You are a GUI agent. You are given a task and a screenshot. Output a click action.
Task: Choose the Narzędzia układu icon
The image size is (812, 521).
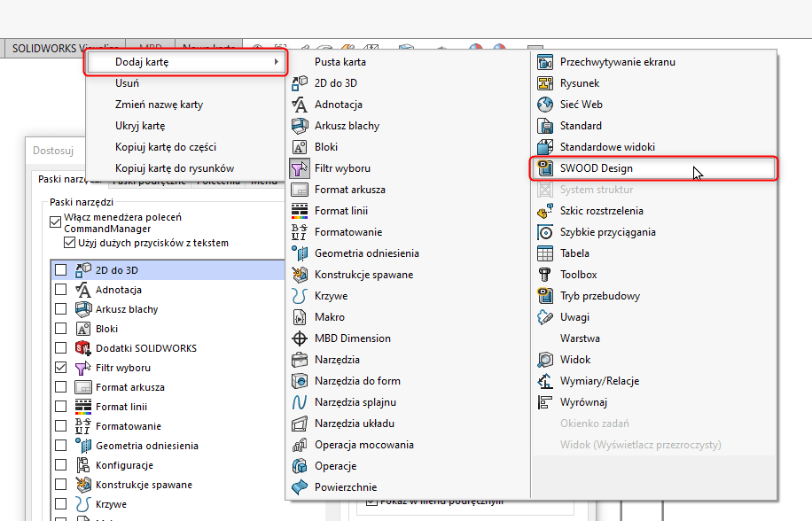coord(300,424)
